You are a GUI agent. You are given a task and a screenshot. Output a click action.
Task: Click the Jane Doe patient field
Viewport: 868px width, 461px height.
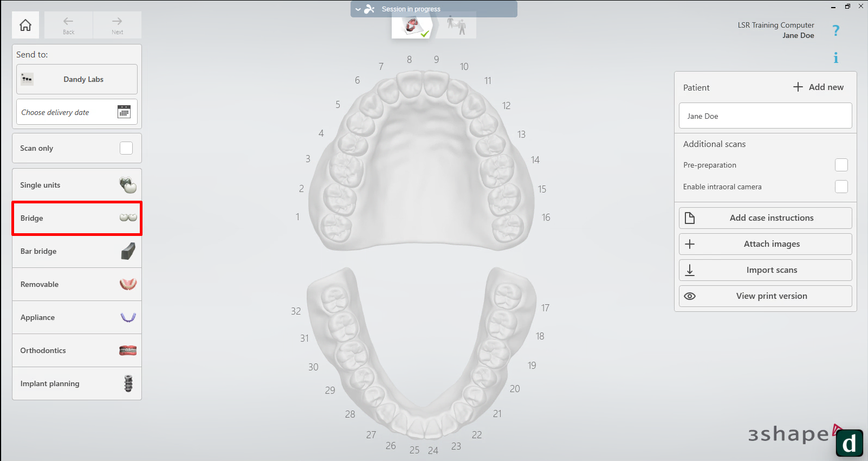765,116
